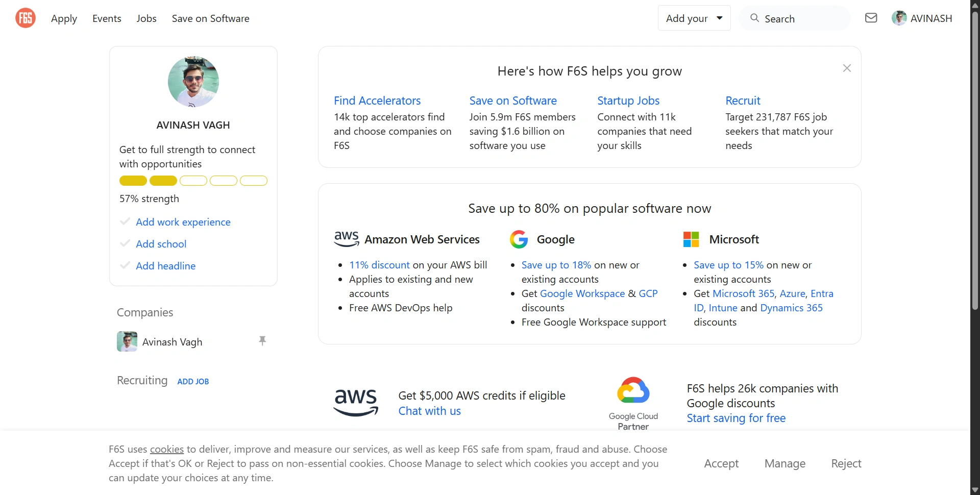Dismiss the F6S helps you grow panel
This screenshot has width=980, height=495.
coord(847,68)
